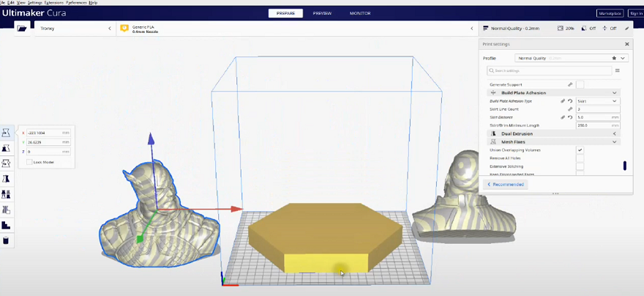Viewport: 644px width, 296px height.
Task: Toggle the Lock Model checkbox
Action: click(29, 162)
